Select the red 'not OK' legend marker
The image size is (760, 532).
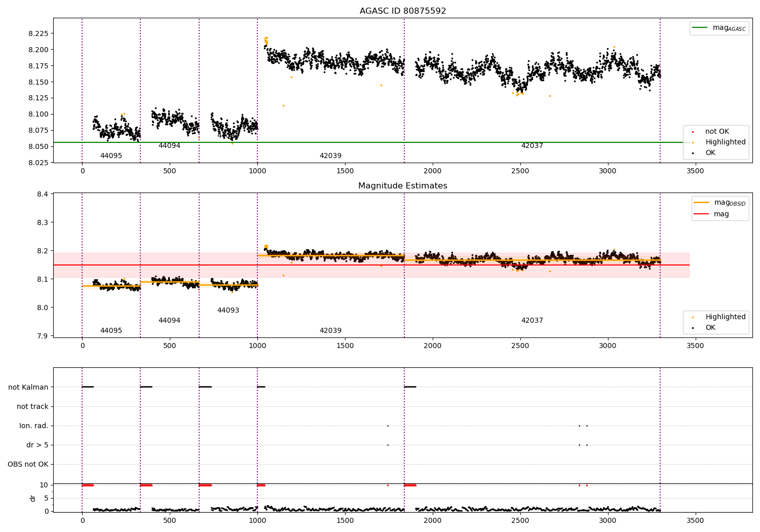point(693,132)
